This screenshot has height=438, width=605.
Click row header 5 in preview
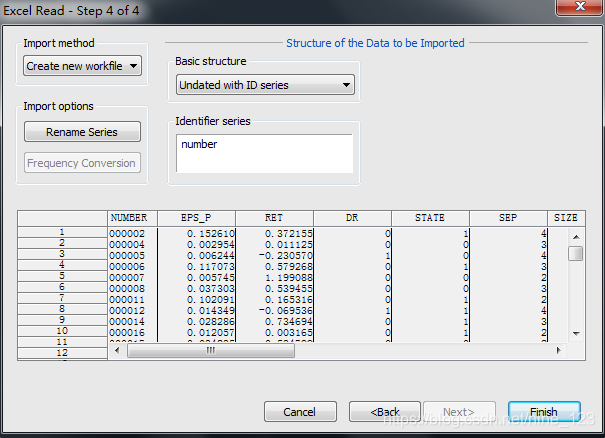[x=62, y=276]
